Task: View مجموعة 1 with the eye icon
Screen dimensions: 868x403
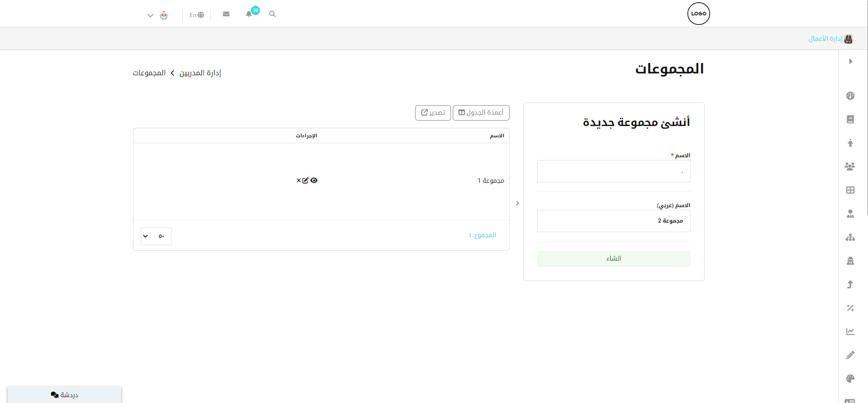Action: [x=314, y=180]
